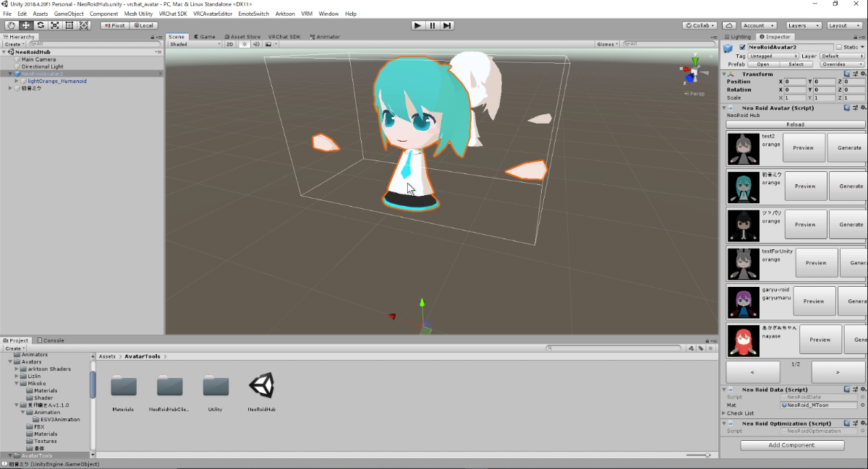Select the Rect Transform tool
Viewport: 868px width, 469px height.
69,25
